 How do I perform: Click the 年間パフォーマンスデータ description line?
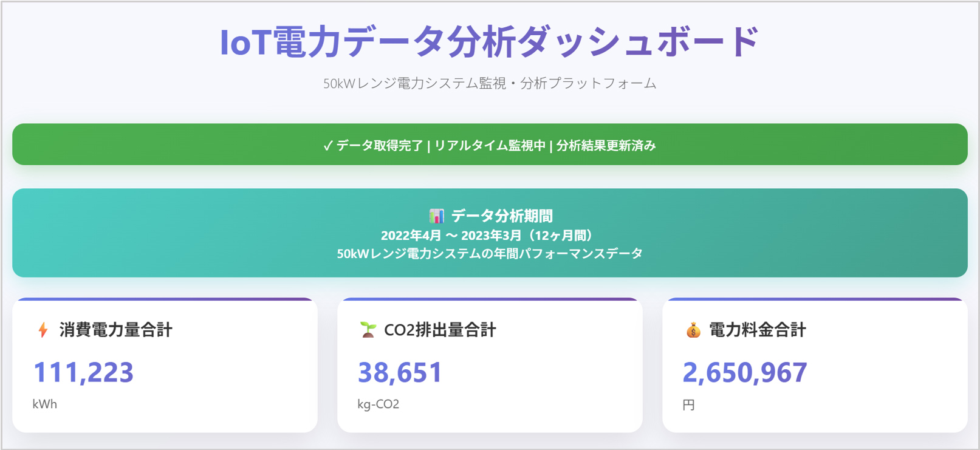coord(490,253)
